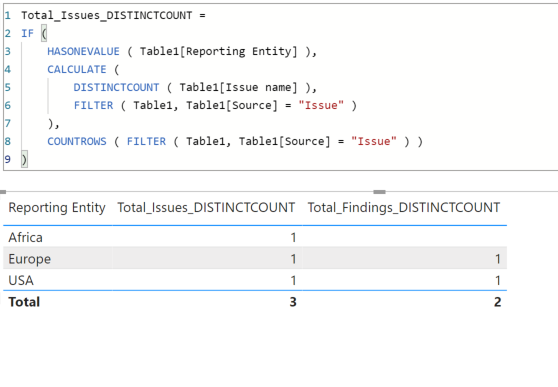558x387 pixels.
Task: Click the DISTINCTCOUNT function on line 5
Action: pyautogui.click(x=116, y=87)
